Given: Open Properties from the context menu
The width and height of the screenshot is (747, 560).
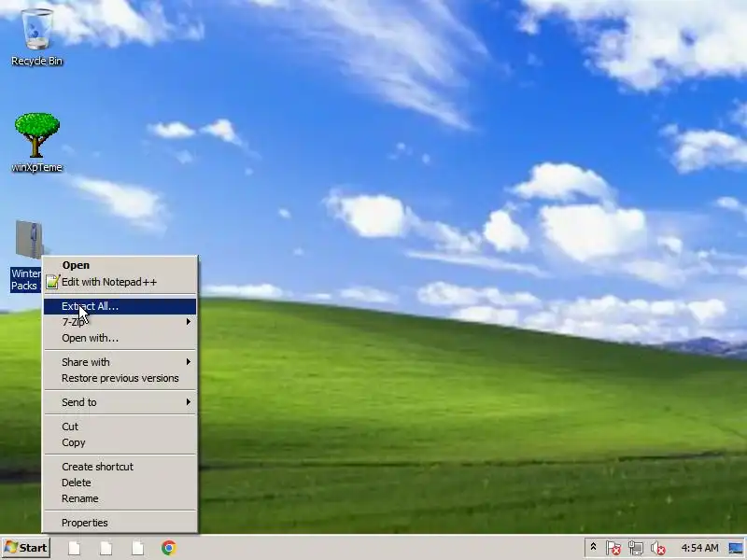Looking at the screenshot, I should pyautogui.click(x=120, y=523).
